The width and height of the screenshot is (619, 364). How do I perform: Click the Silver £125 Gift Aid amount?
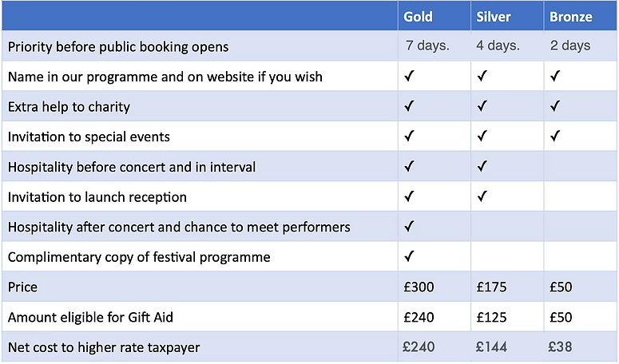point(491,317)
